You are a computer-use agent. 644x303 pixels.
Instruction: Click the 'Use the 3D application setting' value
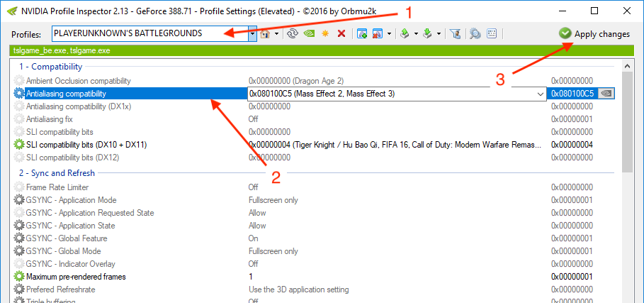click(x=298, y=290)
